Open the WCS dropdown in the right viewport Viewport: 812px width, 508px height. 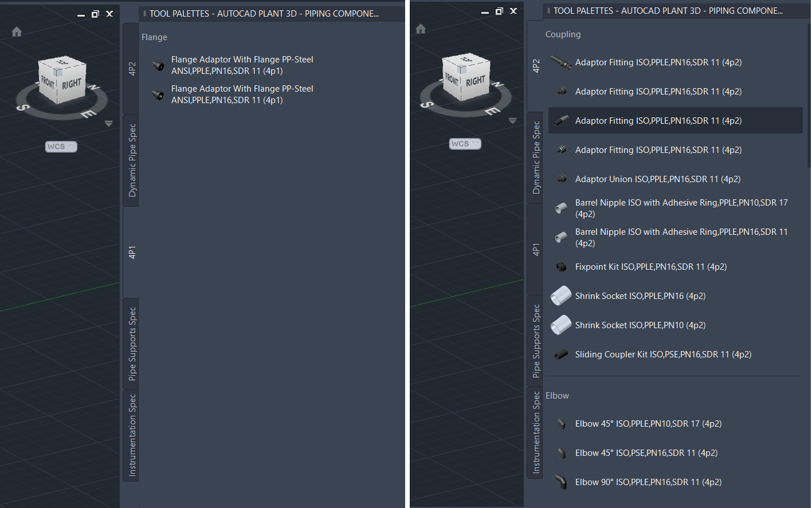pyautogui.click(x=465, y=144)
